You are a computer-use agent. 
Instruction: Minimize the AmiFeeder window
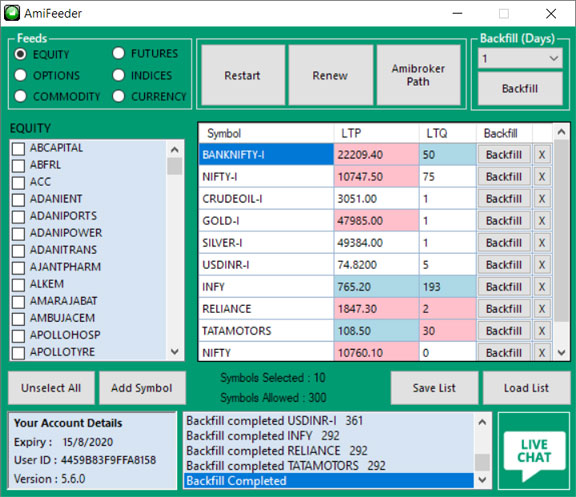coord(457,14)
